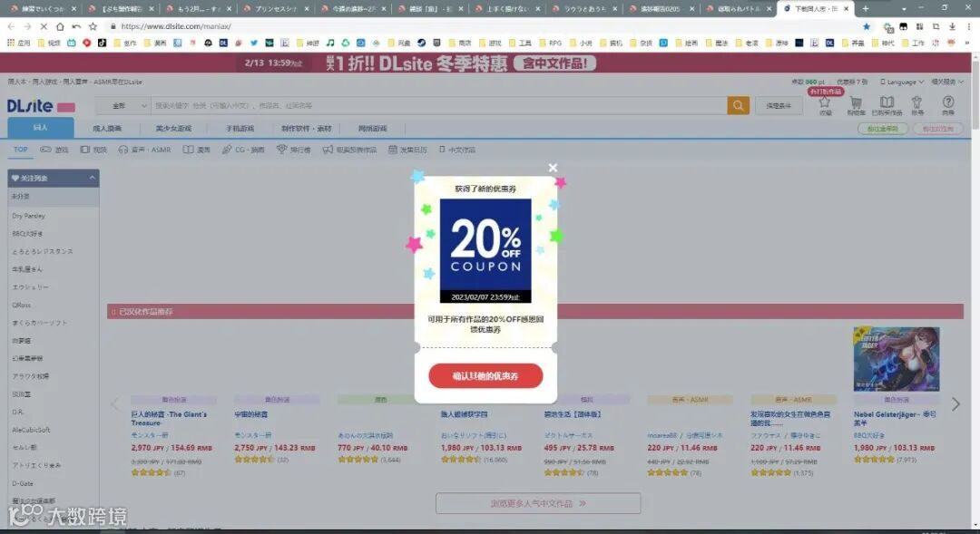Image resolution: width=980 pixels, height=534 pixels.
Task: Expand the rightmost header services dropdown
Action: [x=946, y=82]
